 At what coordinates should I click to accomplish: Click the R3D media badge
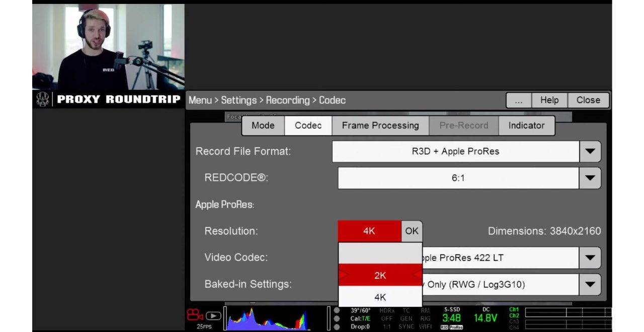click(444, 327)
